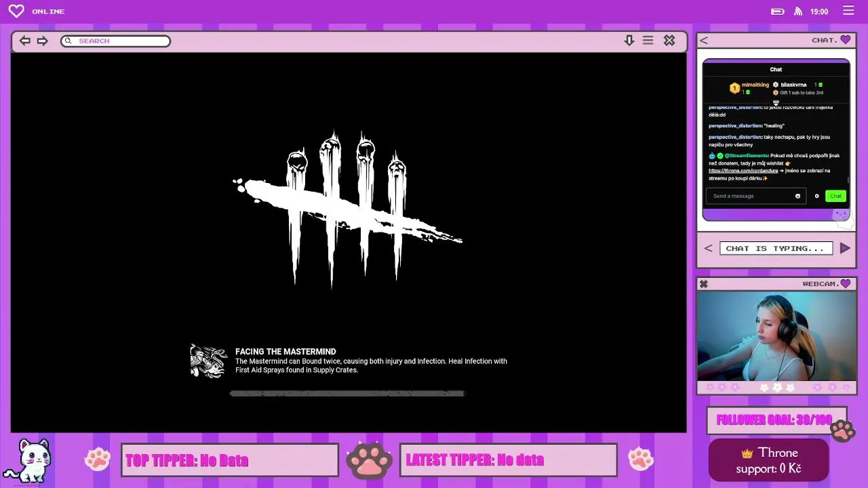Screen dimensions: 868x488
Task: Click the TOP TIPPER: No Data box
Action: 230,460
